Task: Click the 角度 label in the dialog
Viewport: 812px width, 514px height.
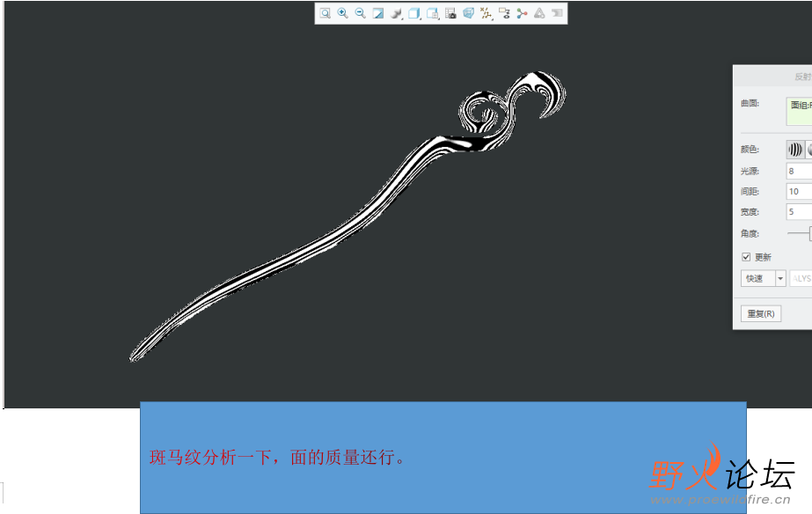Action: [x=750, y=233]
